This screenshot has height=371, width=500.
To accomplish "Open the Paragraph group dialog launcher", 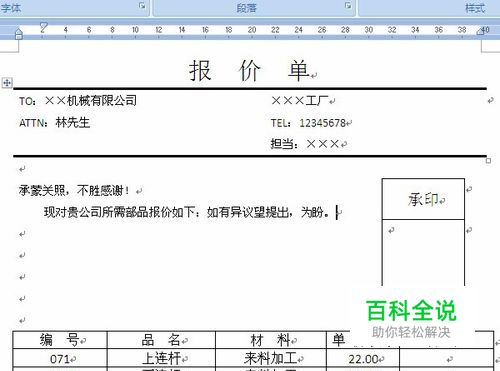I will 348,6.
